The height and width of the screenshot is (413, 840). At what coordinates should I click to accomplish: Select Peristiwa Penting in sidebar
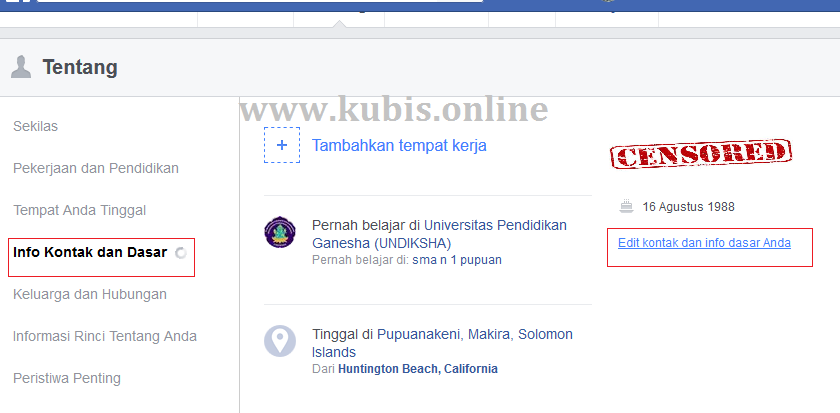pos(67,378)
